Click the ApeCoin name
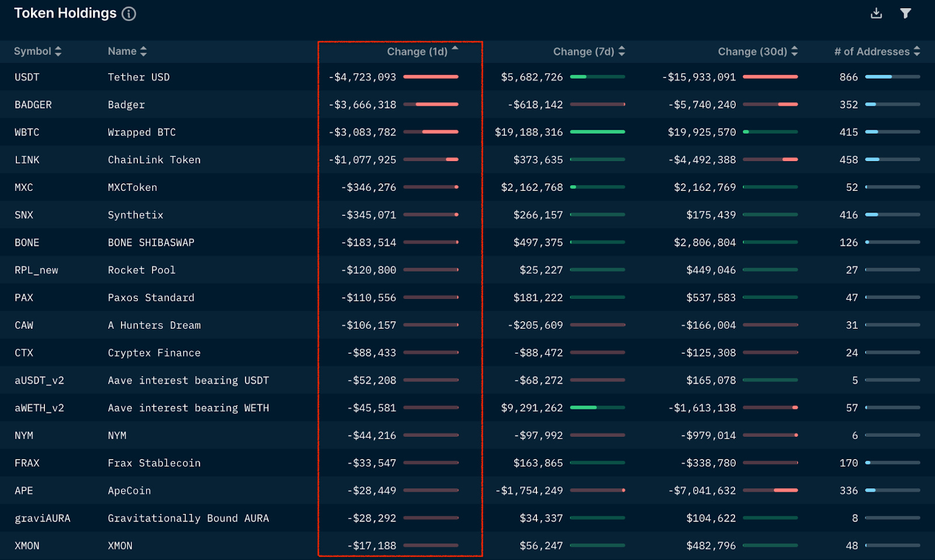This screenshot has height=560, width=935. point(130,491)
